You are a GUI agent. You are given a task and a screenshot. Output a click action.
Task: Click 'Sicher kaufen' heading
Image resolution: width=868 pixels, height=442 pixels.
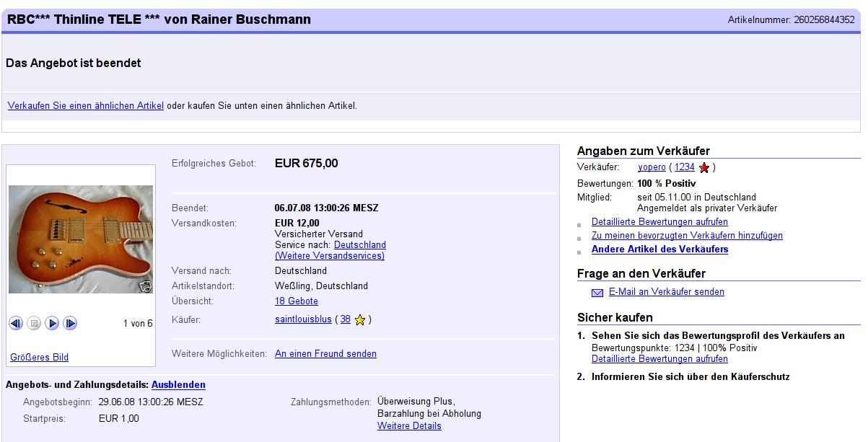pos(615,318)
